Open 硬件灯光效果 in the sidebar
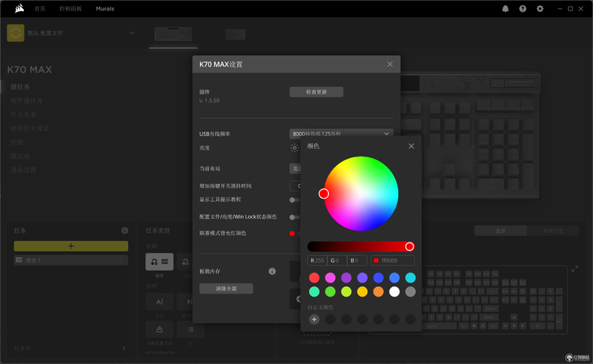593x364 pixels. pyautogui.click(x=30, y=129)
